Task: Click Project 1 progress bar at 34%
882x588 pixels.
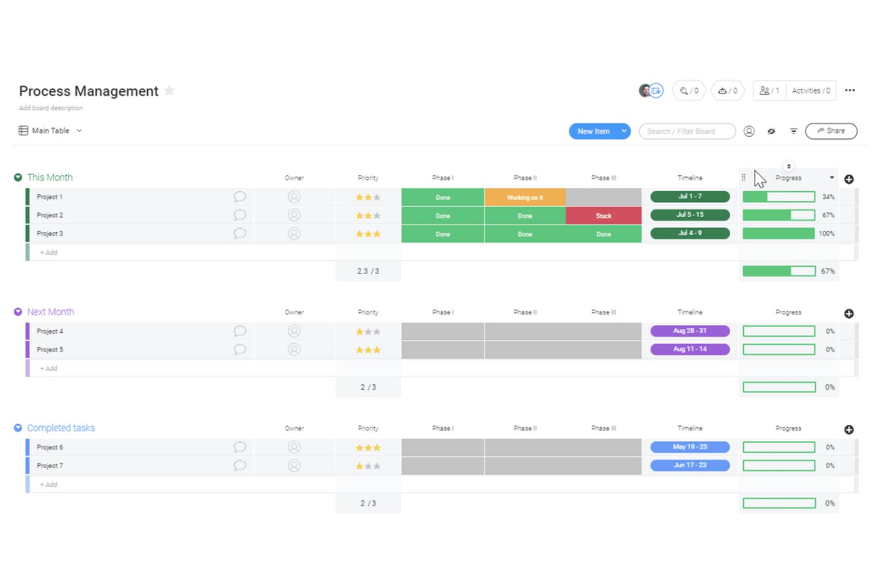Action: pyautogui.click(x=779, y=197)
